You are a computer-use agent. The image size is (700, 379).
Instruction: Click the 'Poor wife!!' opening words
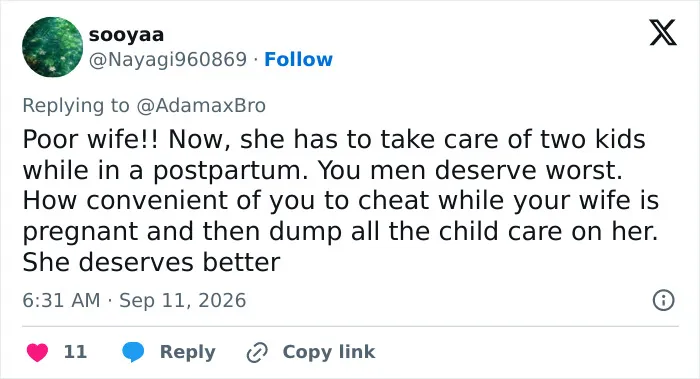[x=90, y=139]
